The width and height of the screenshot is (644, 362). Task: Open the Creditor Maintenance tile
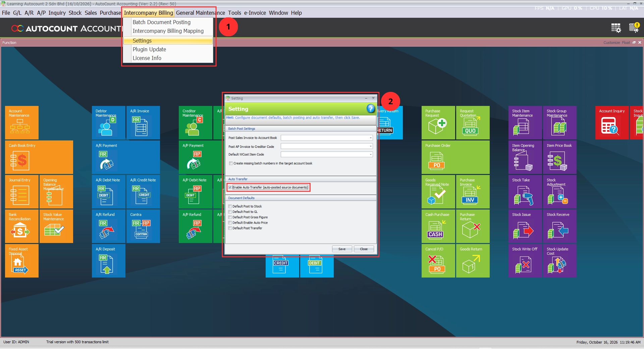(196, 123)
